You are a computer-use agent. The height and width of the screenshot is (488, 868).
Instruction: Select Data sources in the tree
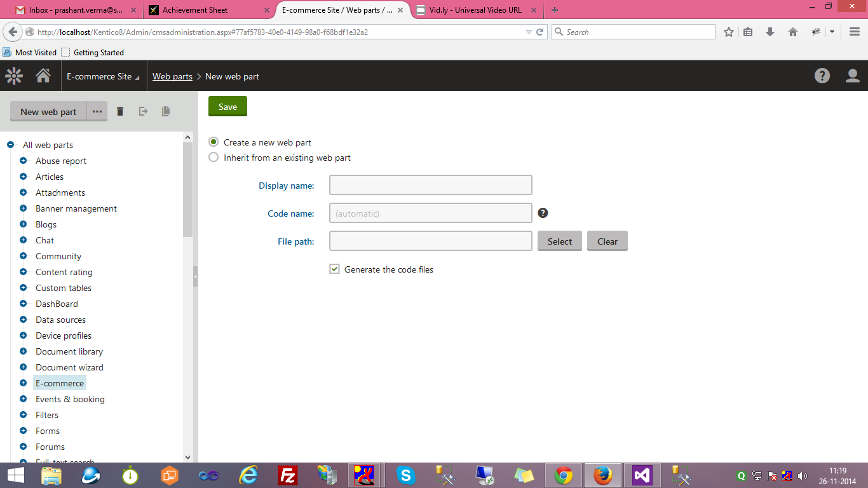click(60, 320)
